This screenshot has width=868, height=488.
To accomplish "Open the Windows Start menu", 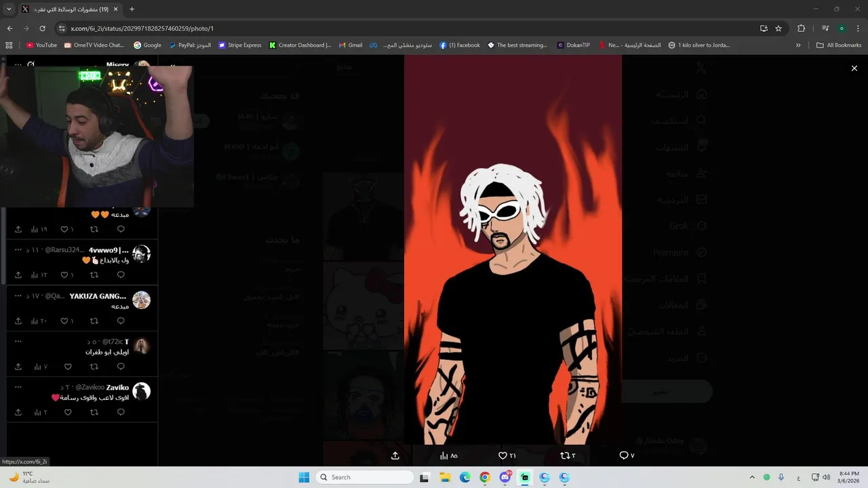I will tap(304, 477).
